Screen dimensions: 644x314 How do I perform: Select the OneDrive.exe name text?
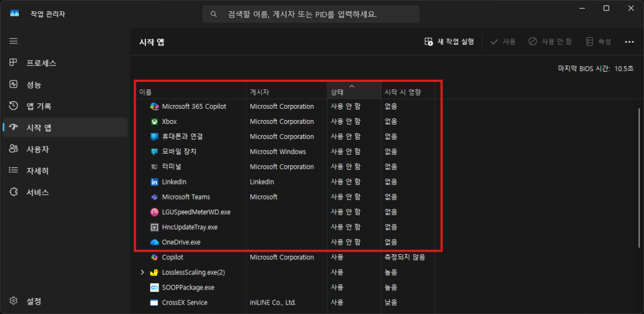point(181,242)
